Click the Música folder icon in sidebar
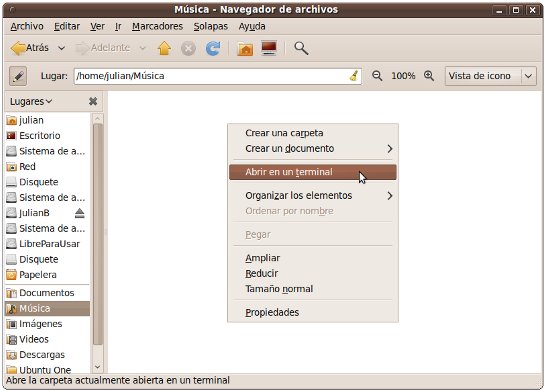545x391 pixels. pos(11,309)
